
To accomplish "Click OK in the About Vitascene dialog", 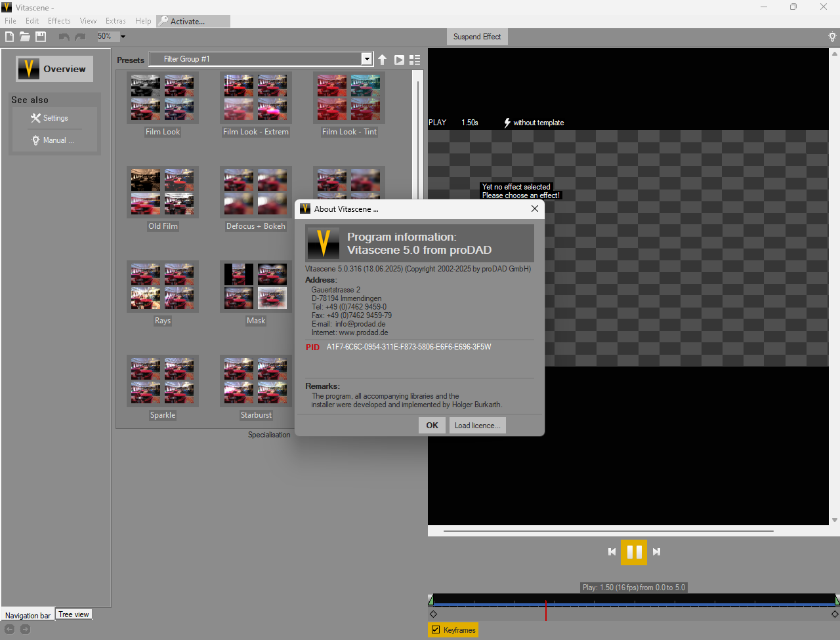I will pos(432,426).
